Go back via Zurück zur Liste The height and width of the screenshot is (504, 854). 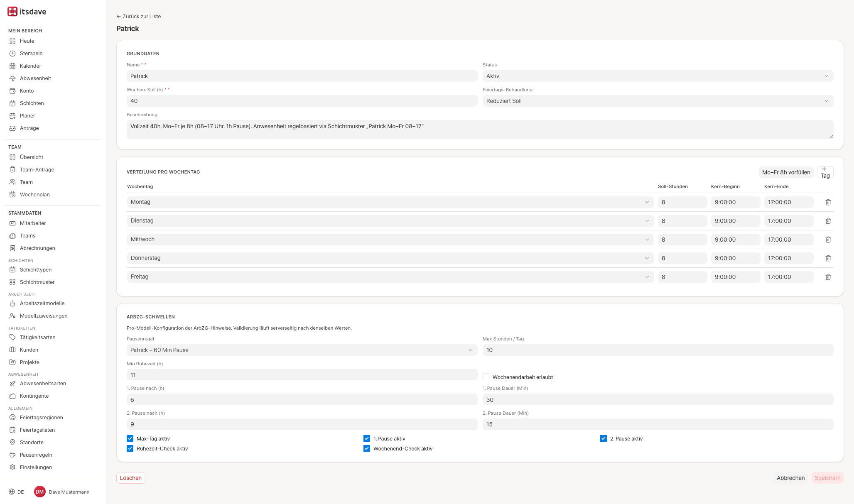coord(139,17)
